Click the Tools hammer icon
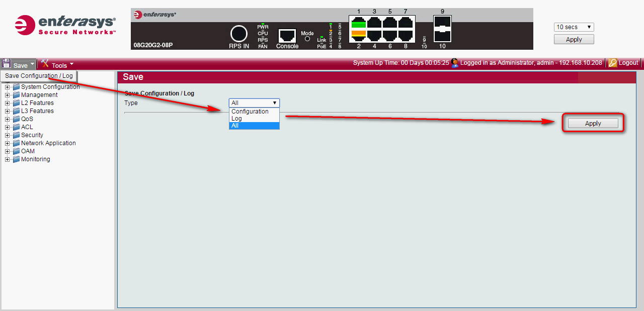Image resolution: width=644 pixels, height=311 pixels. [x=45, y=63]
